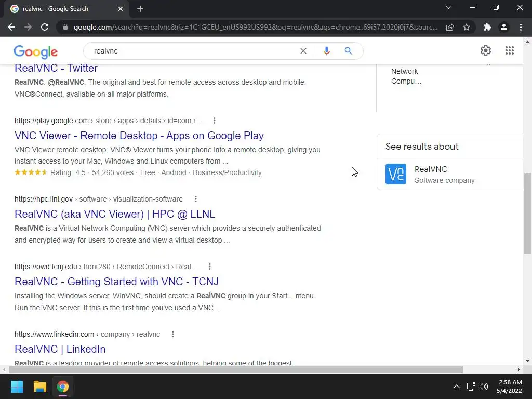Open the Chrome extensions puzzle icon
Screen dimensions: 532x399
coord(487,27)
